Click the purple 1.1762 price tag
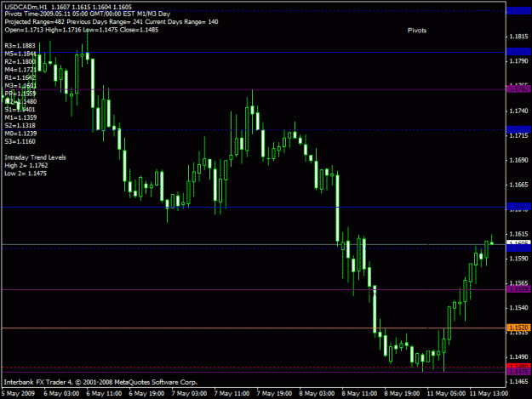The width and height of the screenshot is (532, 399). click(x=518, y=88)
